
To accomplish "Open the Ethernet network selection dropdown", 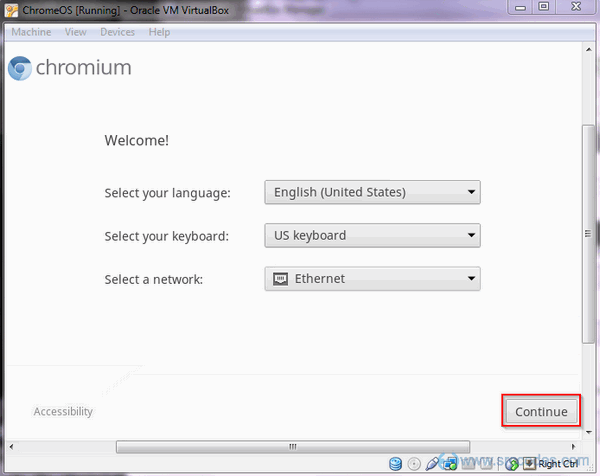I will (x=372, y=279).
